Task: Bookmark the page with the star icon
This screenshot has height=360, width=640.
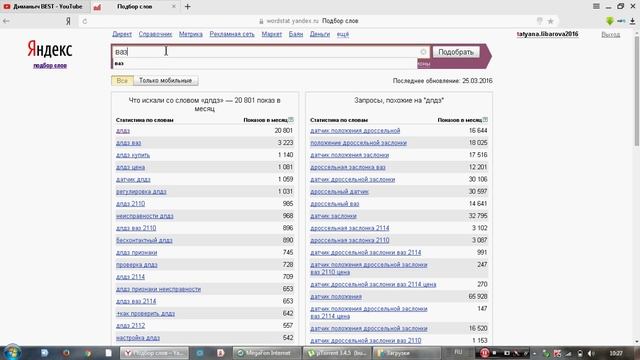Action: tap(550, 21)
